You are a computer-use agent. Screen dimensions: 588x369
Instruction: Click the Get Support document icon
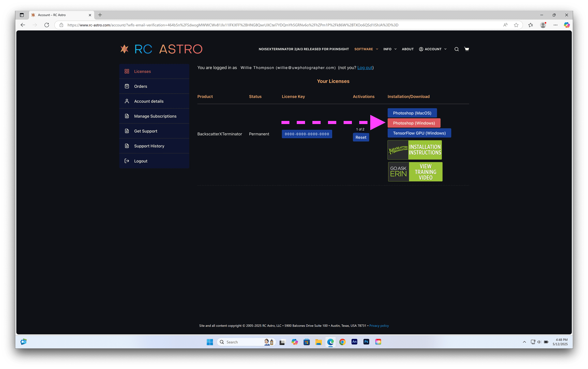(x=127, y=131)
